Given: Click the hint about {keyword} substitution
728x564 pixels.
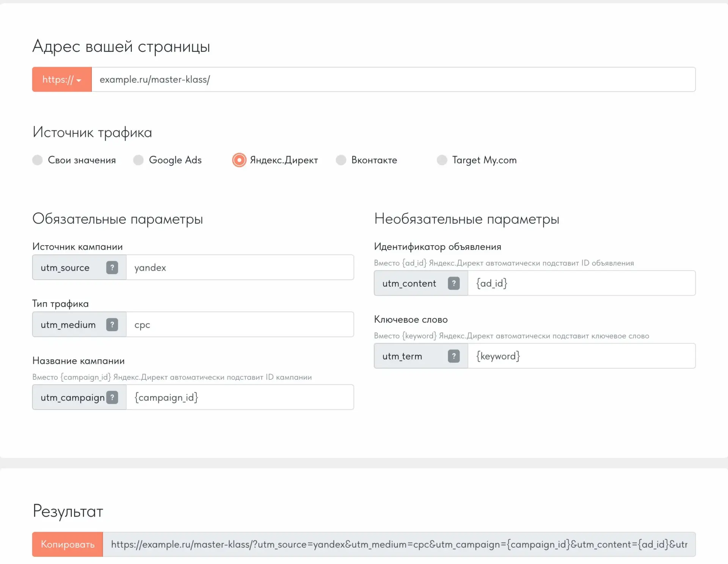Looking at the screenshot, I should [x=511, y=336].
